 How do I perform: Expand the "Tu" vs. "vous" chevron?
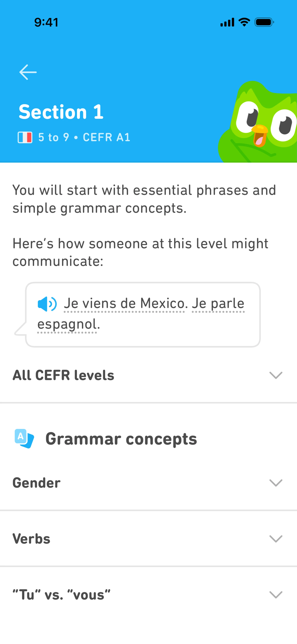coord(276,595)
